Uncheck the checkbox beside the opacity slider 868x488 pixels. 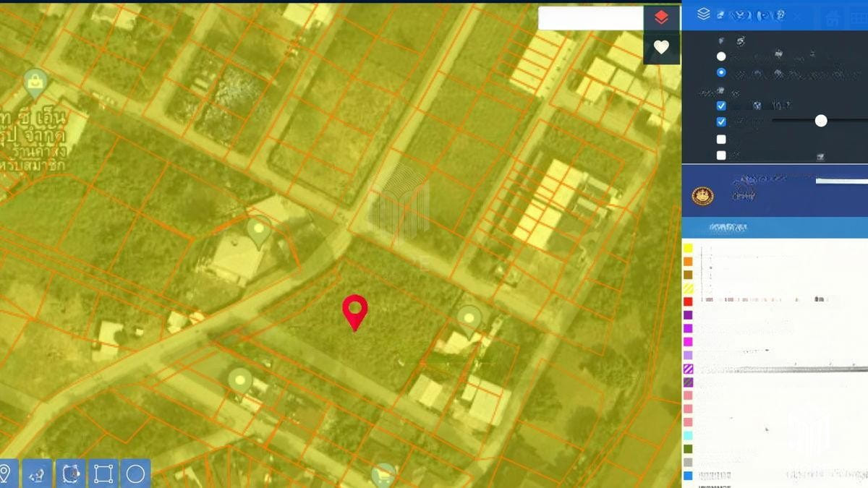point(721,121)
